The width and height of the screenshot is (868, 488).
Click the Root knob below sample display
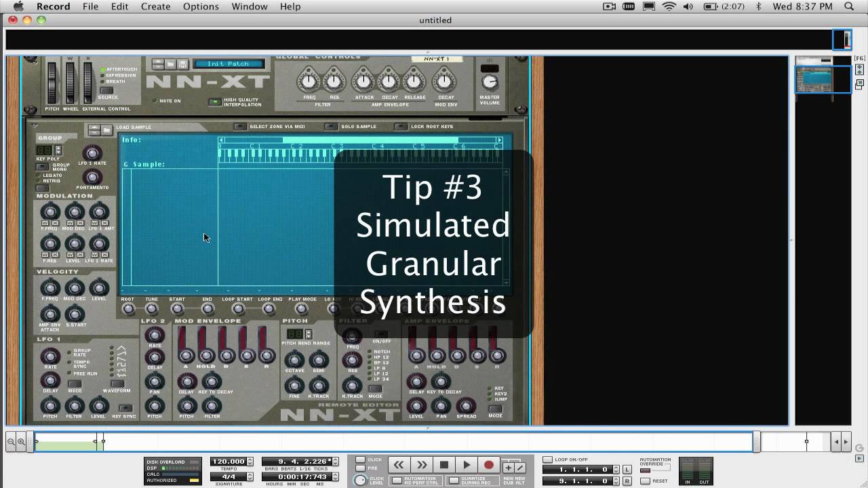coord(128,310)
